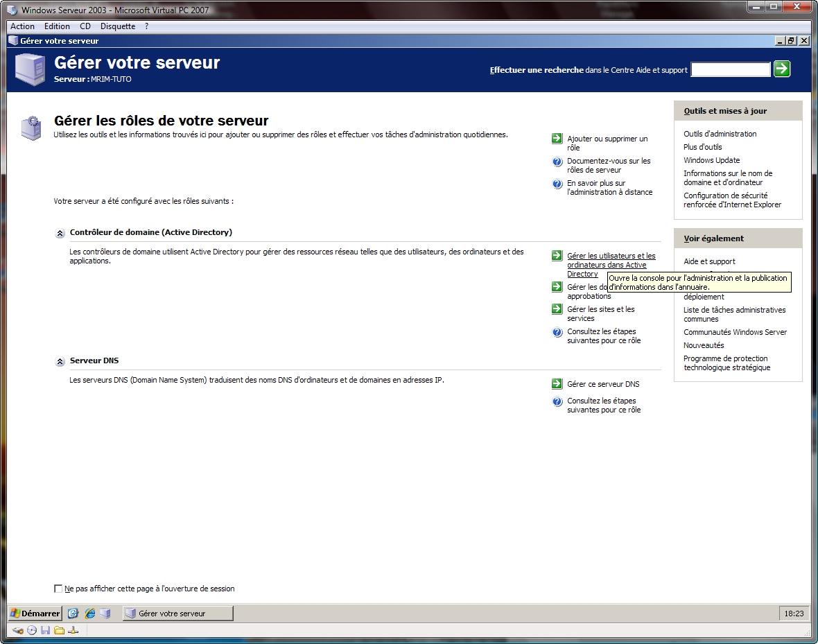Click help icon for Serveur DNS next steps

[x=557, y=401]
